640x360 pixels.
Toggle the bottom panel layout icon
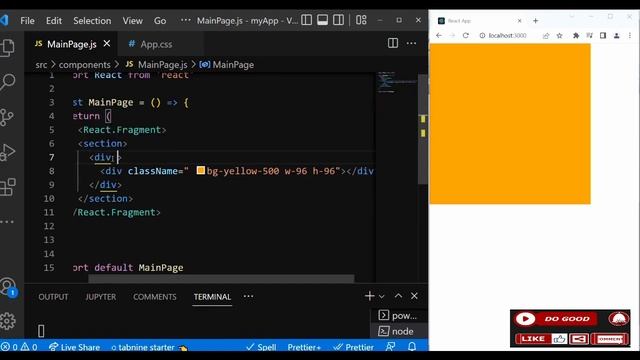point(322,20)
